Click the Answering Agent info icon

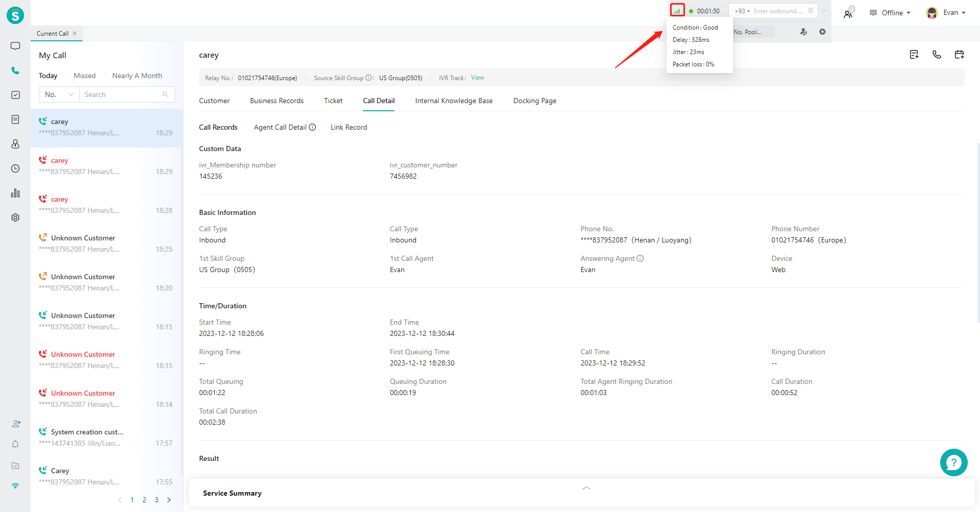[640, 258]
